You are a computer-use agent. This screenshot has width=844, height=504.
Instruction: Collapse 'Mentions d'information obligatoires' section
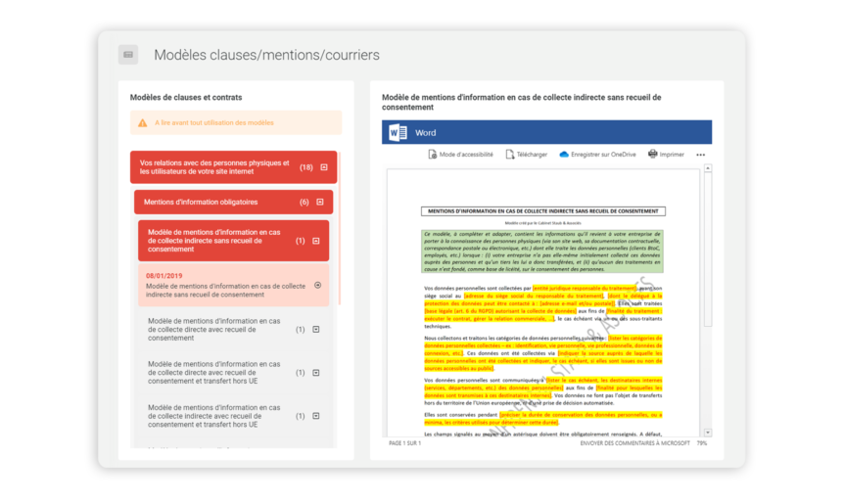coord(320,203)
